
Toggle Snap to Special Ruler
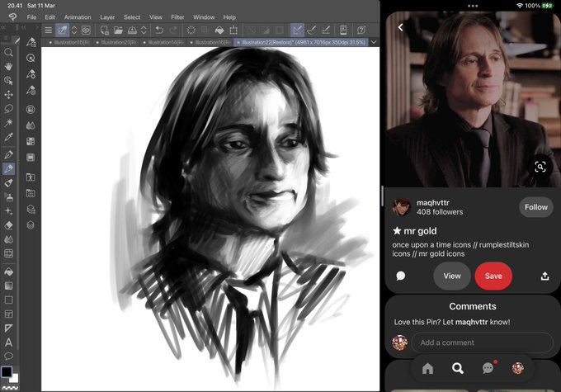point(312,30)
